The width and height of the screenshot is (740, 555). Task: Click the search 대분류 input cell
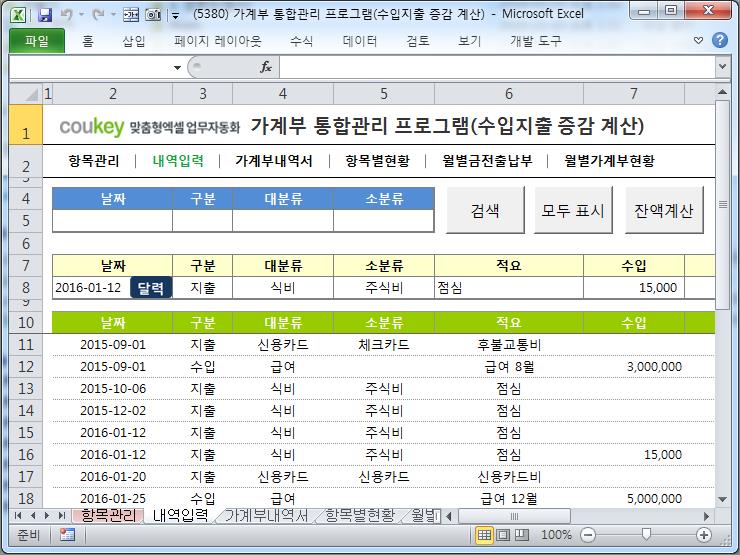pos(283,221)
